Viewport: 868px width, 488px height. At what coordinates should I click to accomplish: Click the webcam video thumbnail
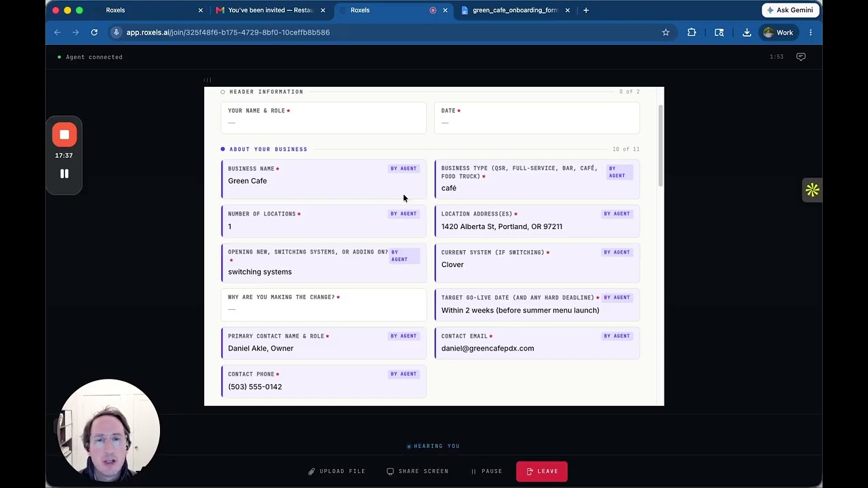coord(108,430)
